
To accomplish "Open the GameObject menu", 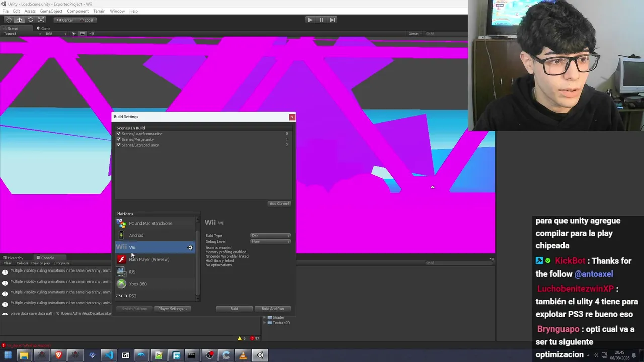I will [x=51, y=11].
